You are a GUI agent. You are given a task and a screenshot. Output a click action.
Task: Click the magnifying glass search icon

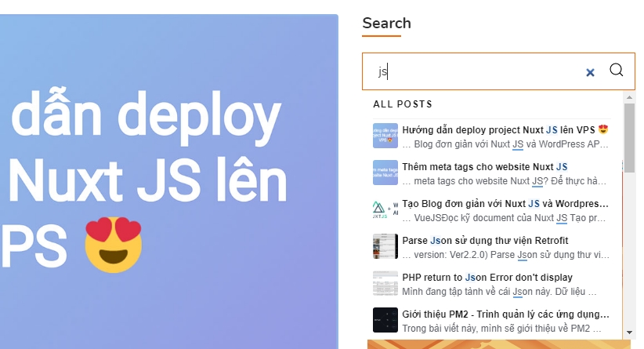[x=616, y=70]
